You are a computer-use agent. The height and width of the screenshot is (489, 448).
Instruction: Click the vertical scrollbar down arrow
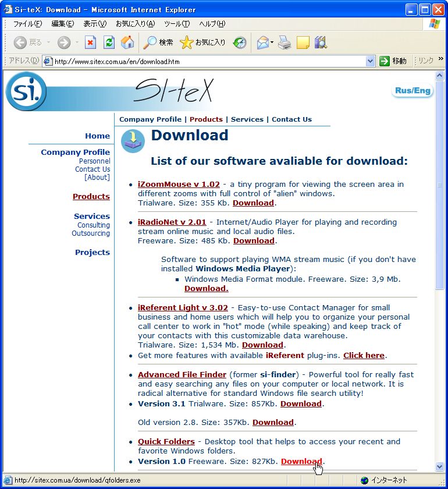click(440, 467)
